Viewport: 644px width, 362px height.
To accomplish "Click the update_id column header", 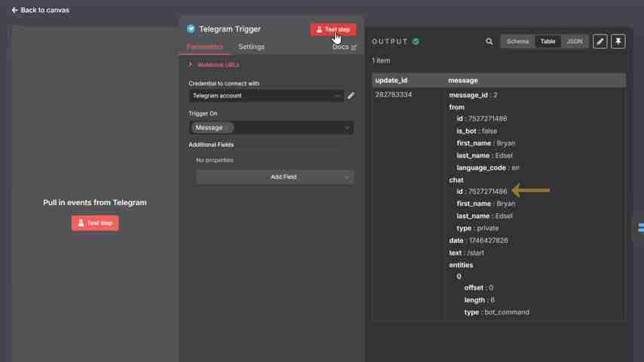I will point(391,81).
